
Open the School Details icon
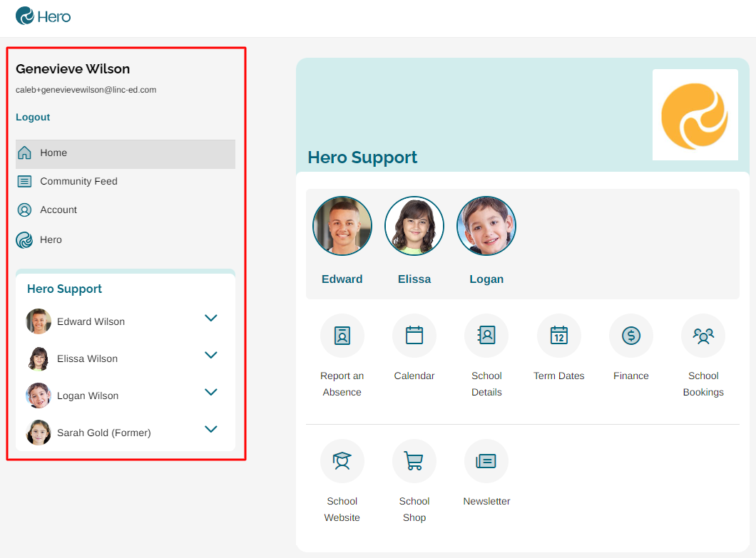(486, 336)
